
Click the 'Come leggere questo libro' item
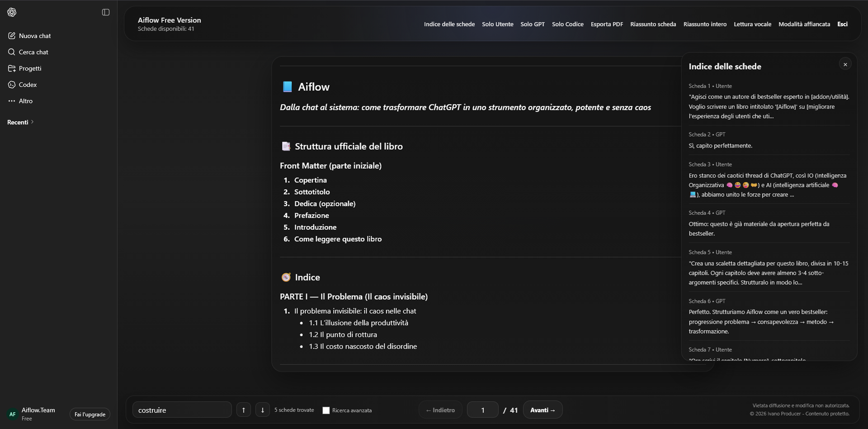[x=338, y=239]
